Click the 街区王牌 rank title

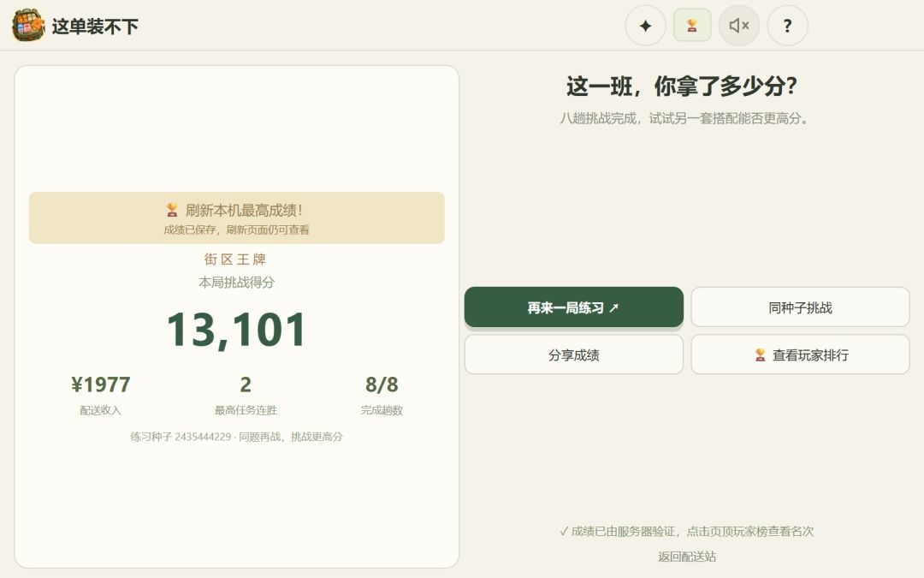click(235, 259)
